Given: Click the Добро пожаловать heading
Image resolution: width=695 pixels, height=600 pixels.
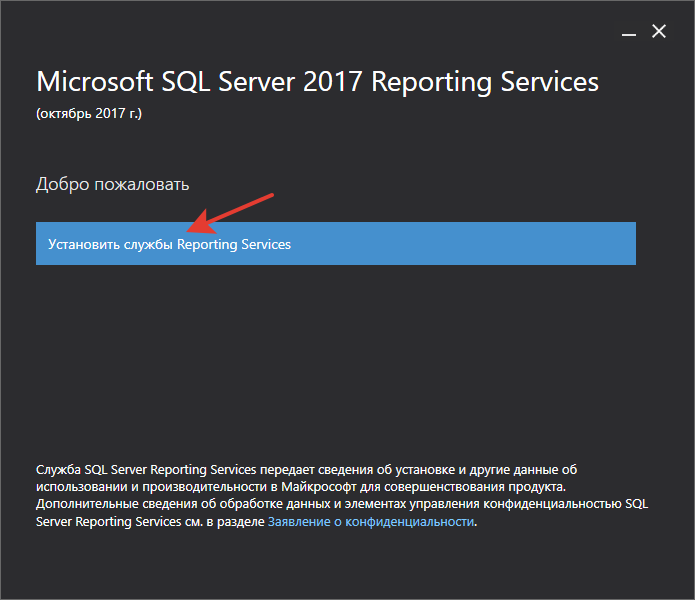Looking at the screenshot, I should pos(113,184).
